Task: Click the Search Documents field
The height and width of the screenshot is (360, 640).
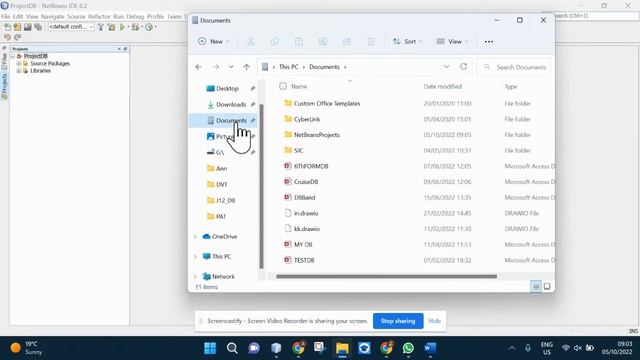Action: (514, 67)
